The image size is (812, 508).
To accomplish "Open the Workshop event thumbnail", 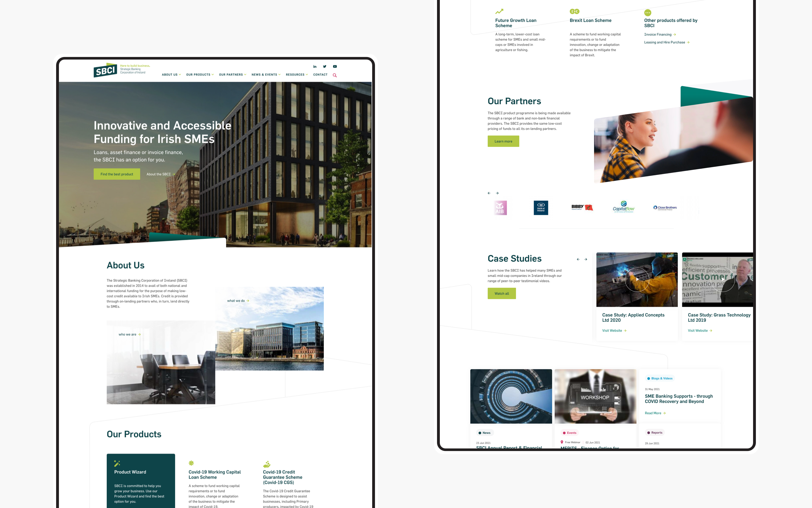I will 595,397.
